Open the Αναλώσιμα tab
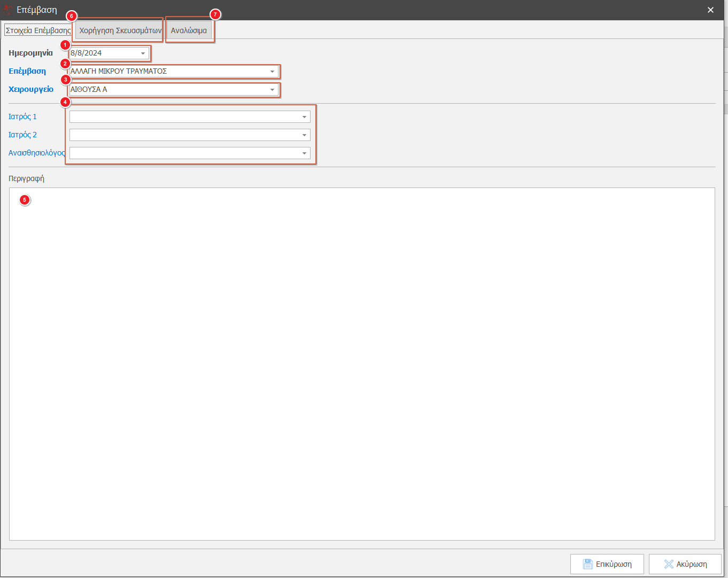728x578 pixels. (189, 30)
